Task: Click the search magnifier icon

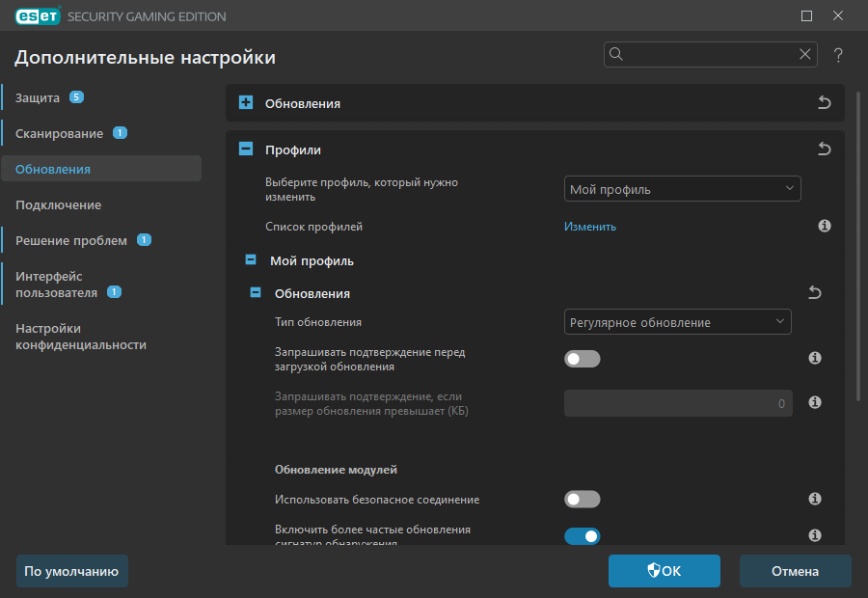Action: 616,54
